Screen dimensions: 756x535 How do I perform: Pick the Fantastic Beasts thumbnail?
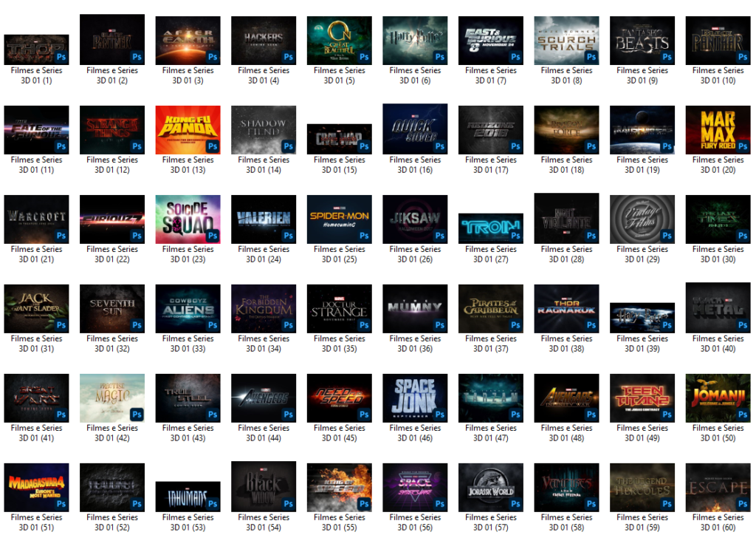click(642, 41)
